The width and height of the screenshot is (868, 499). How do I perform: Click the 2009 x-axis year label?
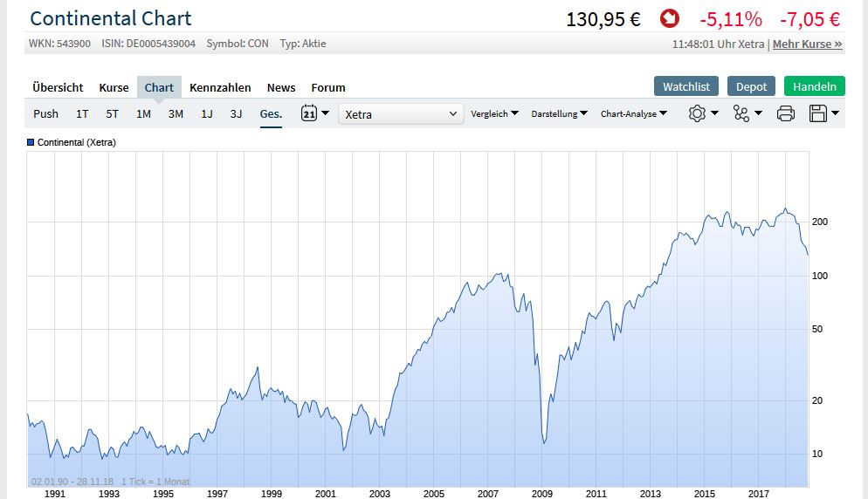pos(542,494)
